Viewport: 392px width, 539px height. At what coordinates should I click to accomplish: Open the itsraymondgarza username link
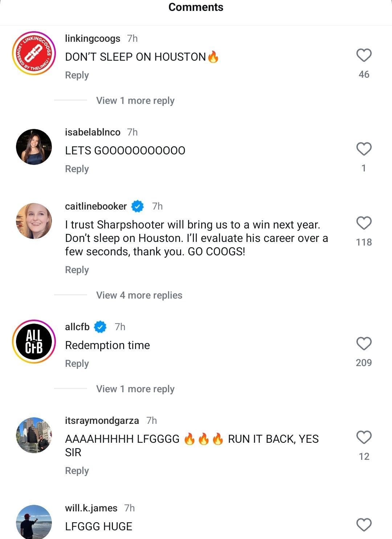pyautogui.click(x=102, y=421)
